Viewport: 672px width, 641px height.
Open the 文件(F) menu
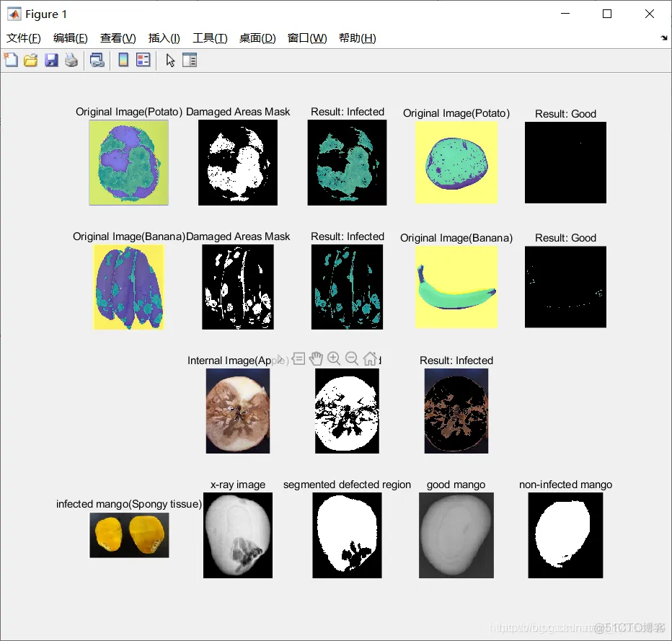24,38
